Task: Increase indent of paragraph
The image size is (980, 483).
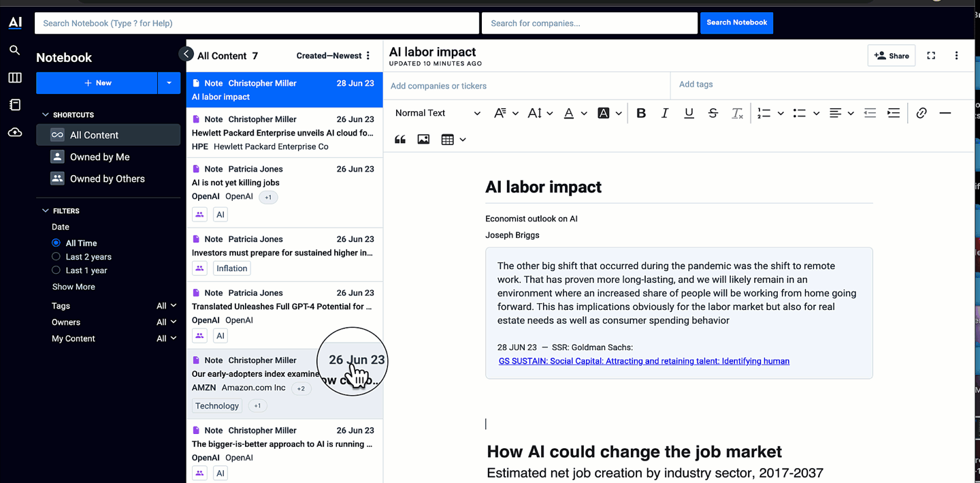Action: [x=894, y=113]
